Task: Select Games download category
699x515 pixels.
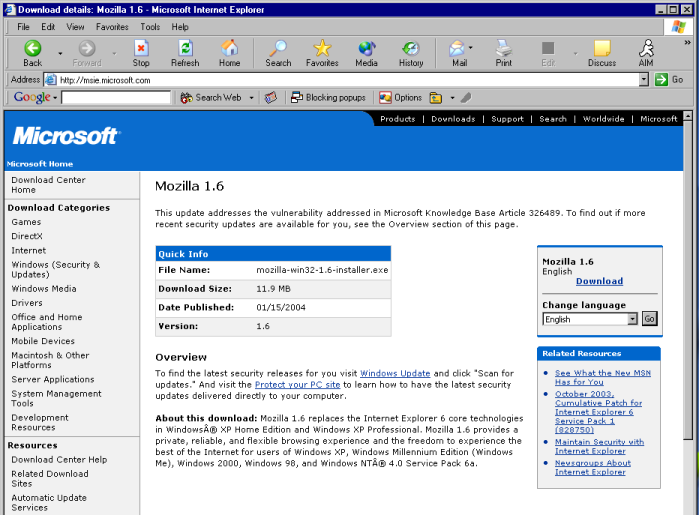Action: [x=26, y=222]
